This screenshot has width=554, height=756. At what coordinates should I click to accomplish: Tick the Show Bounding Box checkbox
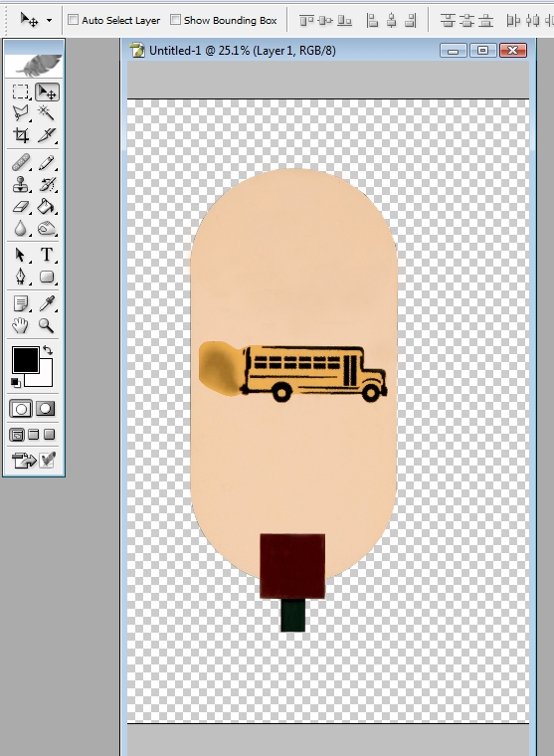coord(175,20)
